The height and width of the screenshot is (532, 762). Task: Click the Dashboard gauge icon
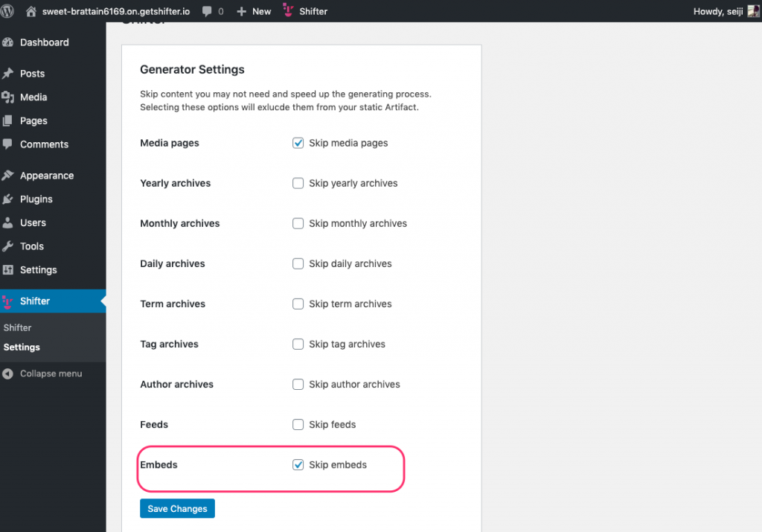tap(7, 42)
